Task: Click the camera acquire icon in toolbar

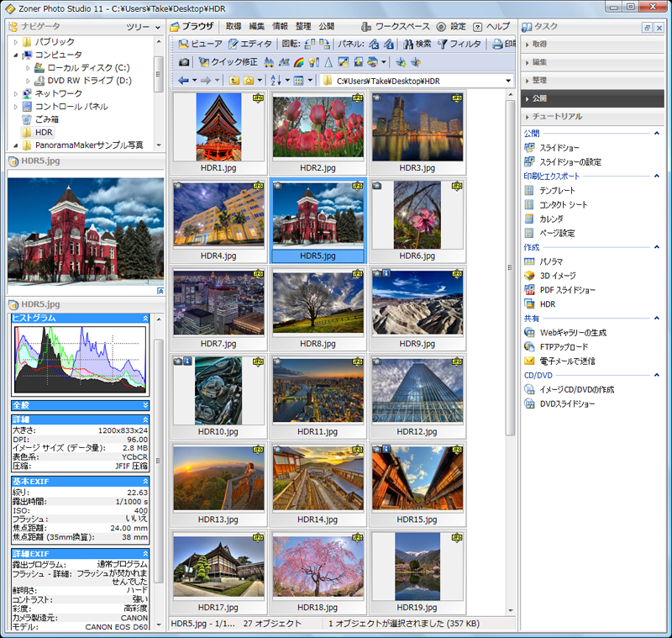Action: [x=184, y=62]
